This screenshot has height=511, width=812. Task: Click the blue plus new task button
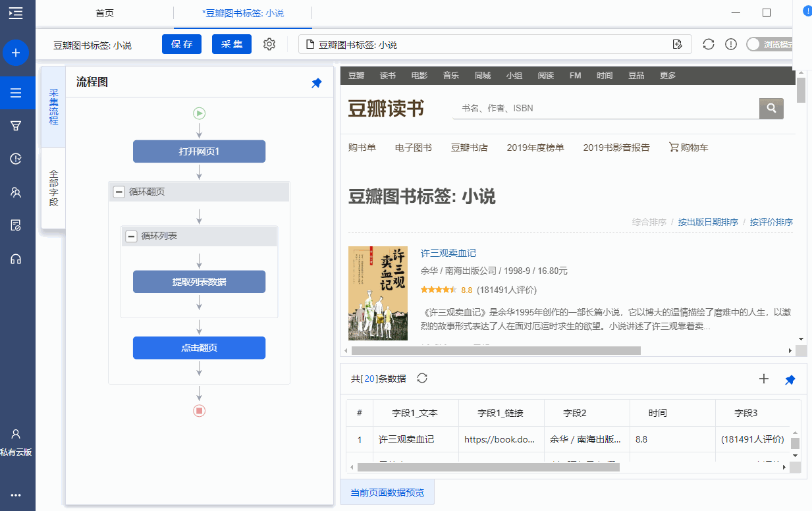pos(16,53)
